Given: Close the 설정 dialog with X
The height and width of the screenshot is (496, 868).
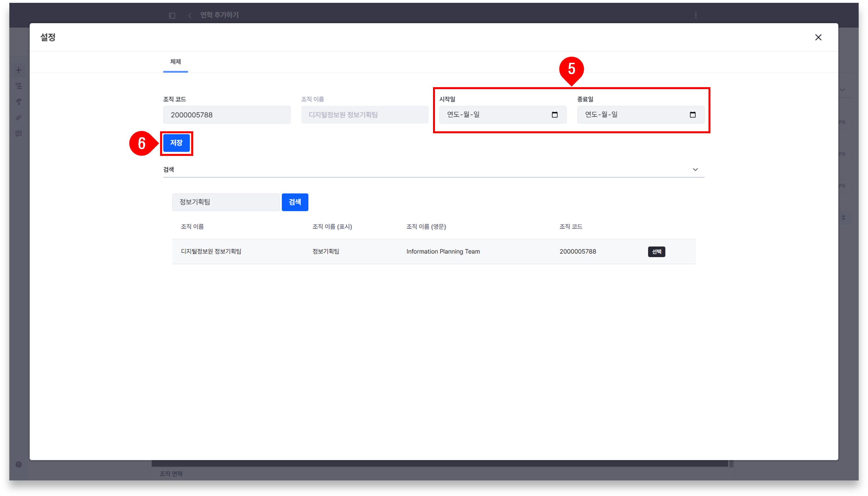Looking at the screenshot, I should 818,37.
